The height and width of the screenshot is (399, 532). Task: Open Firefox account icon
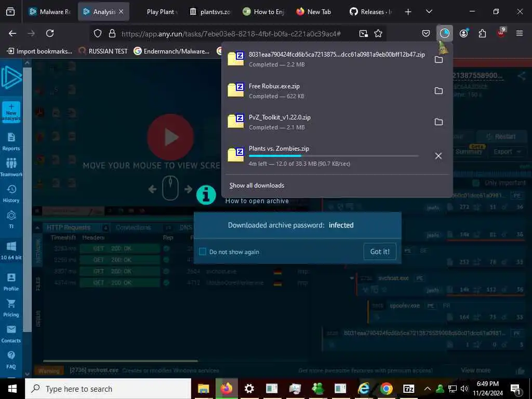[x=463, y=33]
